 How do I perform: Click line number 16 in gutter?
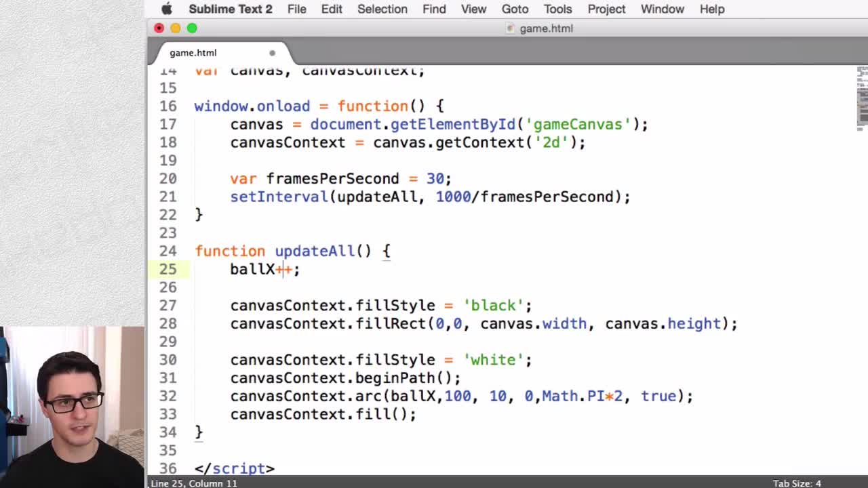click(x=167, y=106)
